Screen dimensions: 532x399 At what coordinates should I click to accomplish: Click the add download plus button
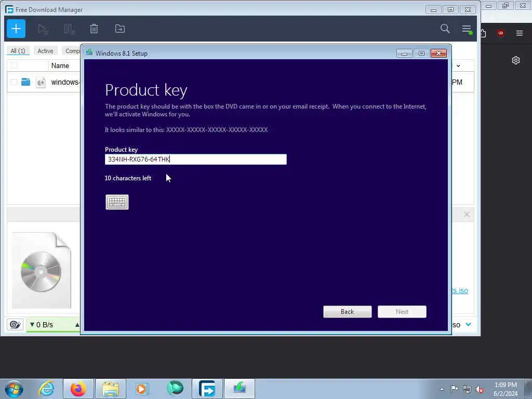pos(16,29)
